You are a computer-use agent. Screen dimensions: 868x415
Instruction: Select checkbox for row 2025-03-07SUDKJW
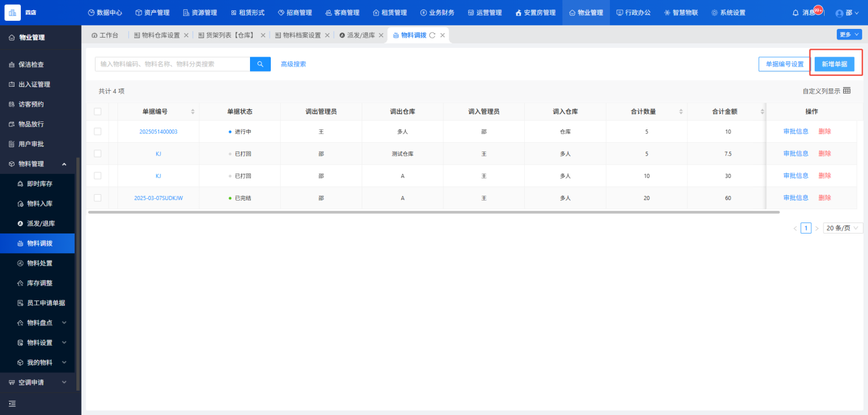tap(97, 198)
